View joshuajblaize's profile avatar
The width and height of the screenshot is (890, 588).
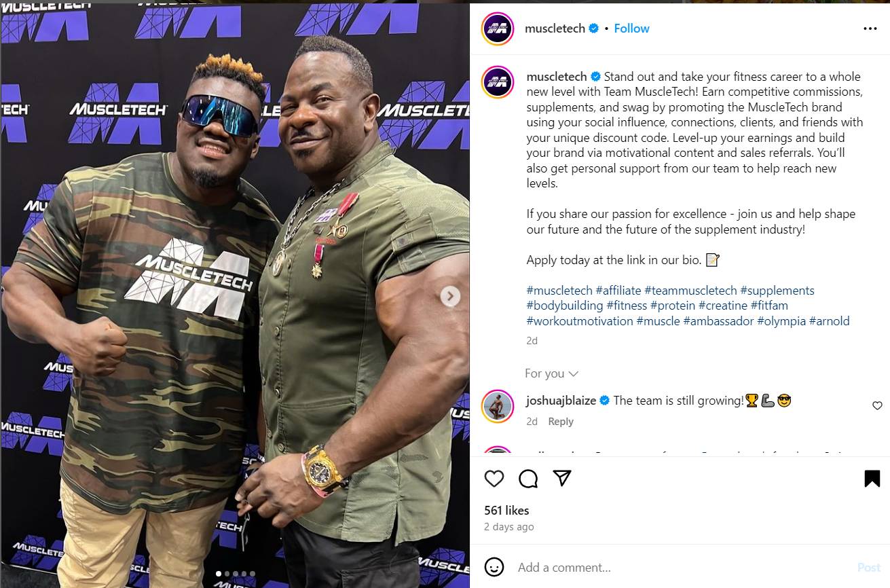pos(498,406)
